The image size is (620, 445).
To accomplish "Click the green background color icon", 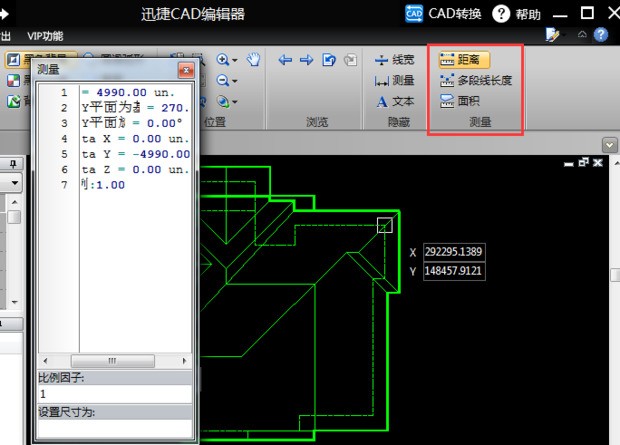I will [13, 101].
